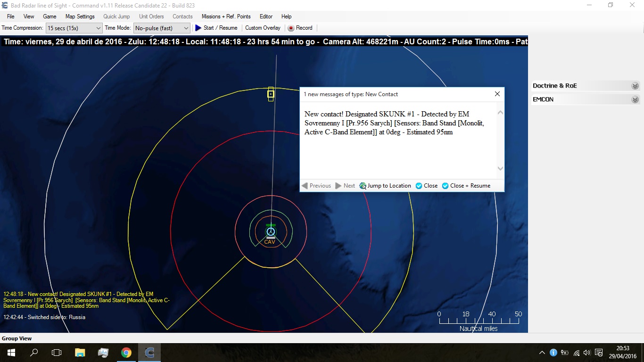Open Windows taskbar search
Screen dimensions: 644x362
pos(34,353)
